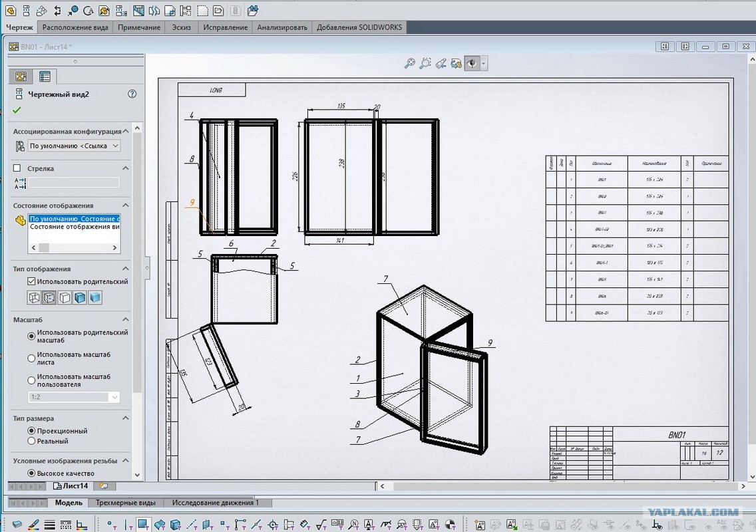
Task: Click the filter solid bodies cube icon
Action: (x=176, y=524)
